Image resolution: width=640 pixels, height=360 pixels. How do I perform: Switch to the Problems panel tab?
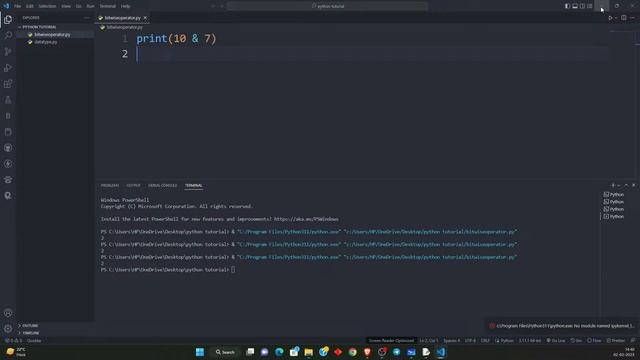[110, 185]
